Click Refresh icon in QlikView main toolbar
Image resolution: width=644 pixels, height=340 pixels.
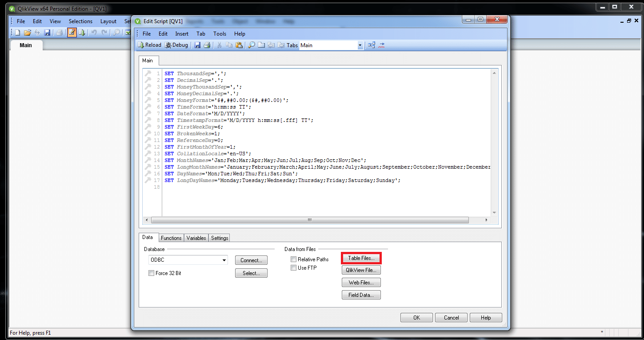(x=37, y=32)
